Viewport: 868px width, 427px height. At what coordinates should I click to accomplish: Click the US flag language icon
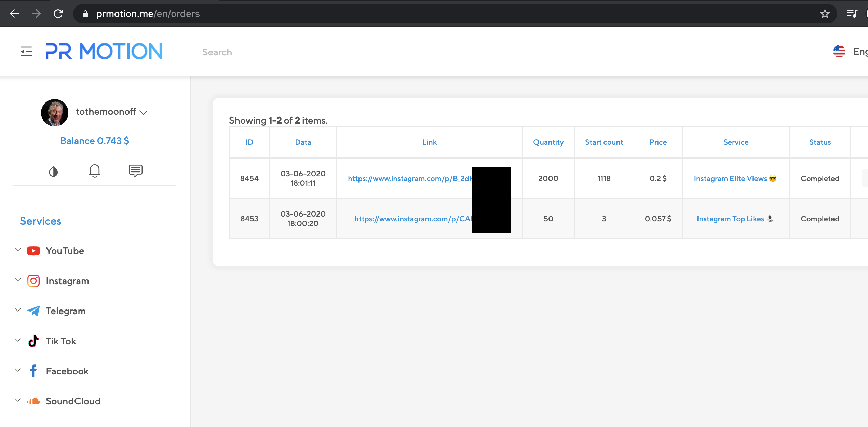pos(839,52)
